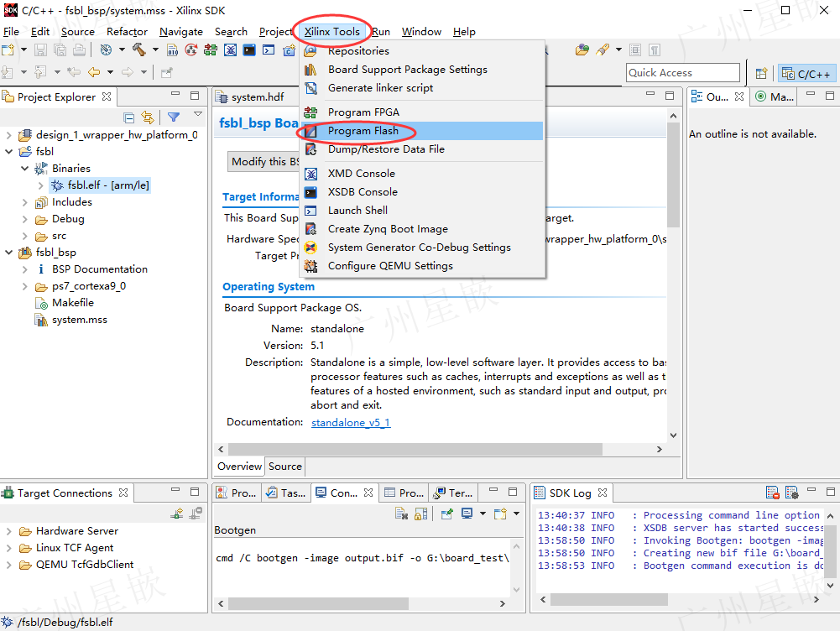Image resolution: width=840 pixels, height=631 pixels.
Task: Click the Program FPGA toolbar icon
Action: pyautogui.click(x=211, y=50)
